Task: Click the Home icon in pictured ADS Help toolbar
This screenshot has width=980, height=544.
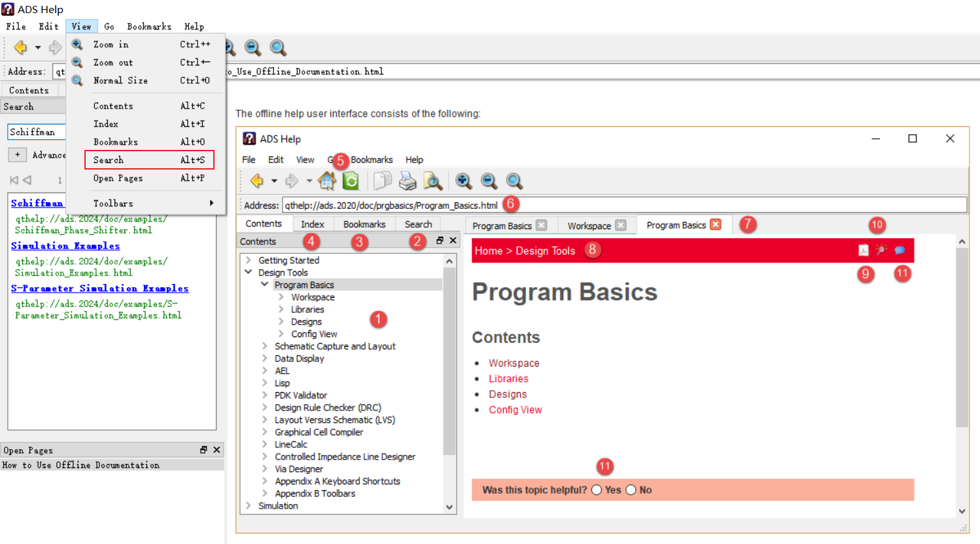Action: point(327,181)
